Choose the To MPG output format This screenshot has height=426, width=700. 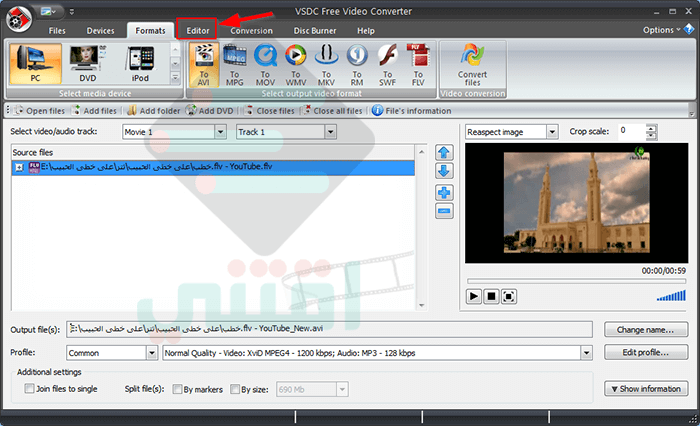(234, 65)
